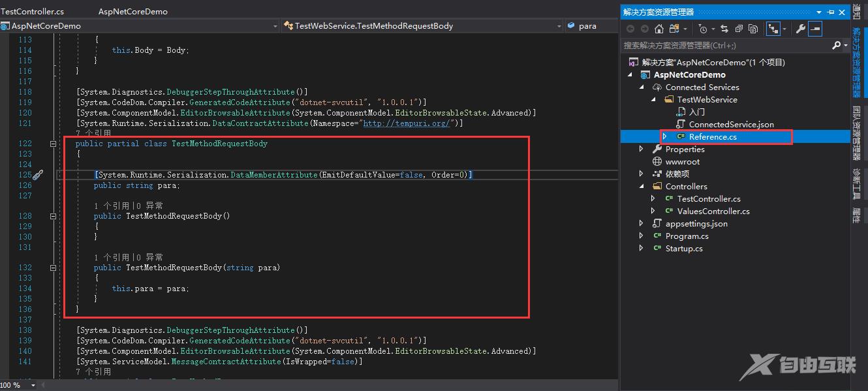Click the Solution Explorer search input field
The height and width of the screenshot is (391, 868).
tap(724, 46)
